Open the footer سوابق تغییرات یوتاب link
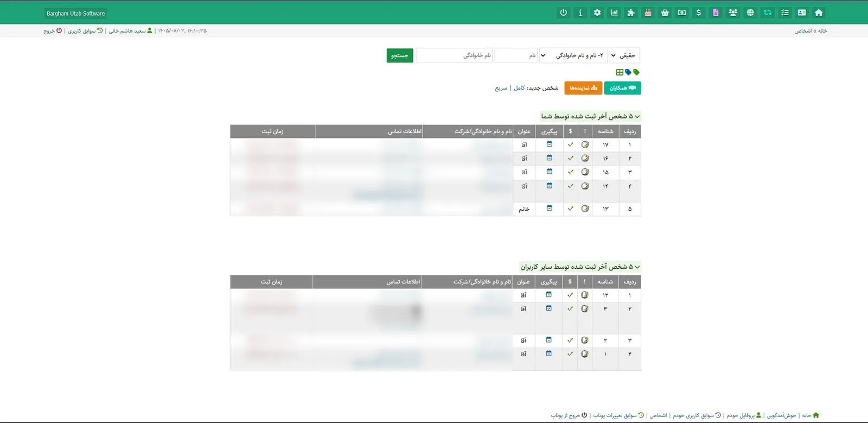The height and width of the screenshot is (423, 868). [x=618, y=415]
